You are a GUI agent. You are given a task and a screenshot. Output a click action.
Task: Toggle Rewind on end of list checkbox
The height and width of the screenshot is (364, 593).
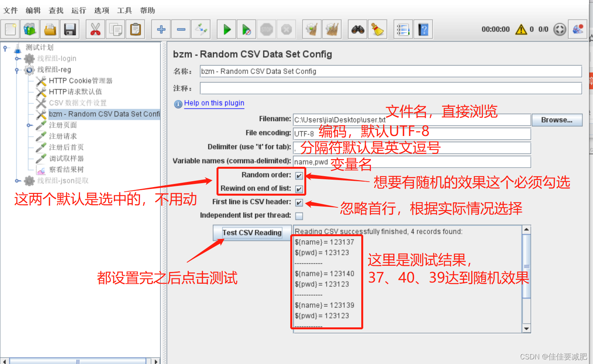[x=299, y=189]
